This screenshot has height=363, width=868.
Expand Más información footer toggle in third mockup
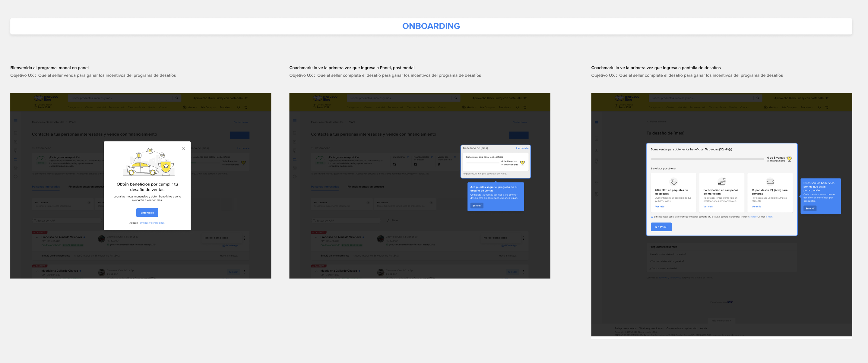click(721, 320)
